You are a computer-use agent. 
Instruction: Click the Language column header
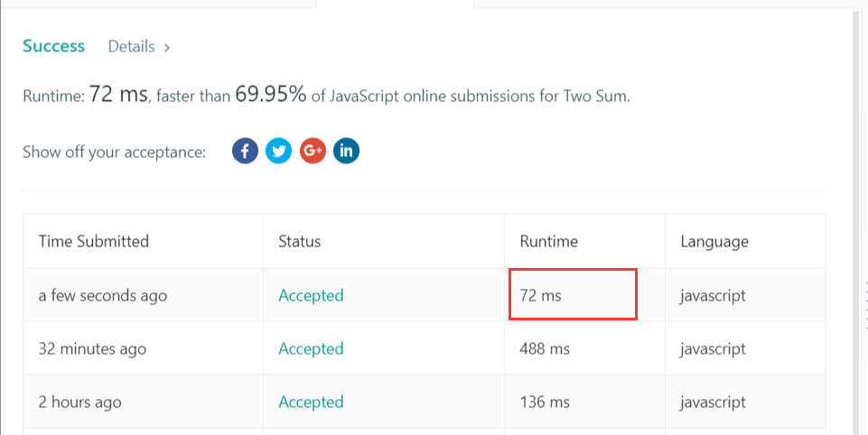(x=714, y=241)
